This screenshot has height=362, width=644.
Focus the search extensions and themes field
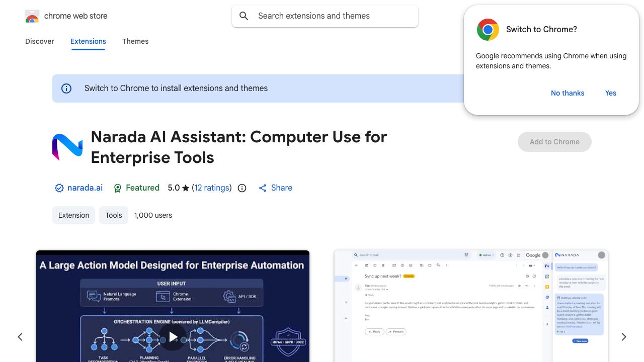coord(325,16)
